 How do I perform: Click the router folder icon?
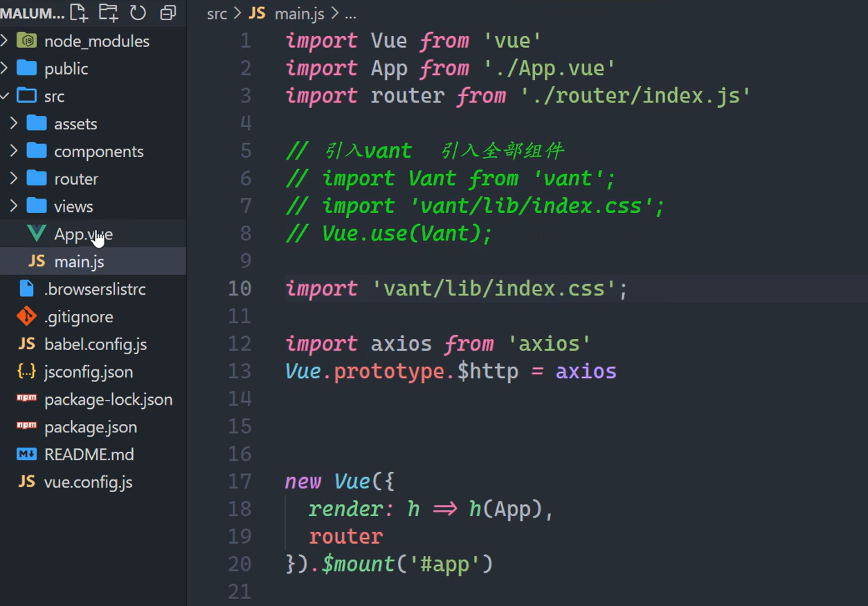pos(36,178)
